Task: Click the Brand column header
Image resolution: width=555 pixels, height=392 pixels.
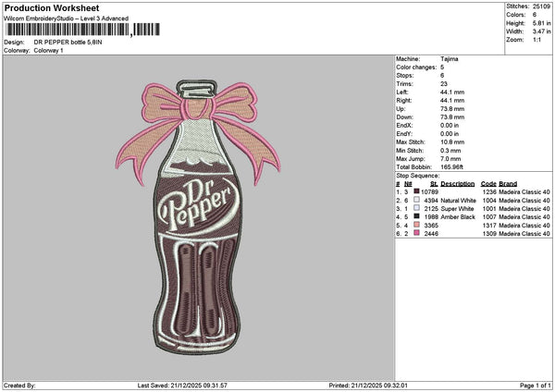Action: pyautogui.click(x=508, y=184)
